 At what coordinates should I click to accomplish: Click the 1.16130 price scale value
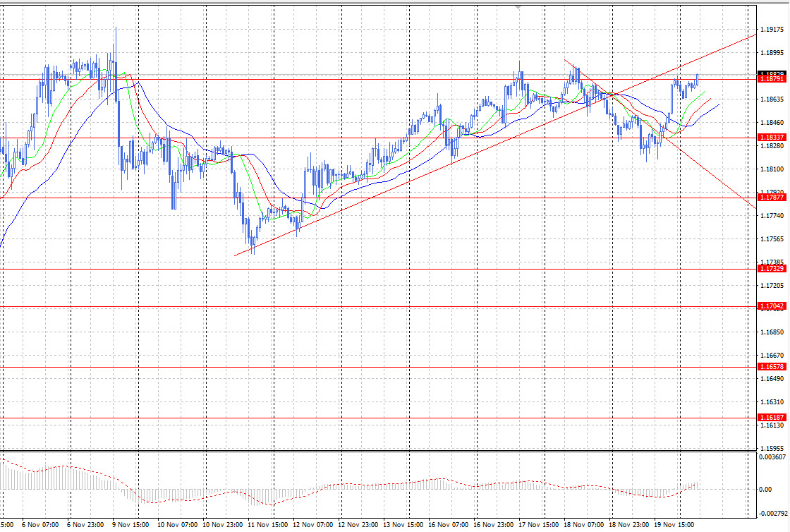[772, 425]
